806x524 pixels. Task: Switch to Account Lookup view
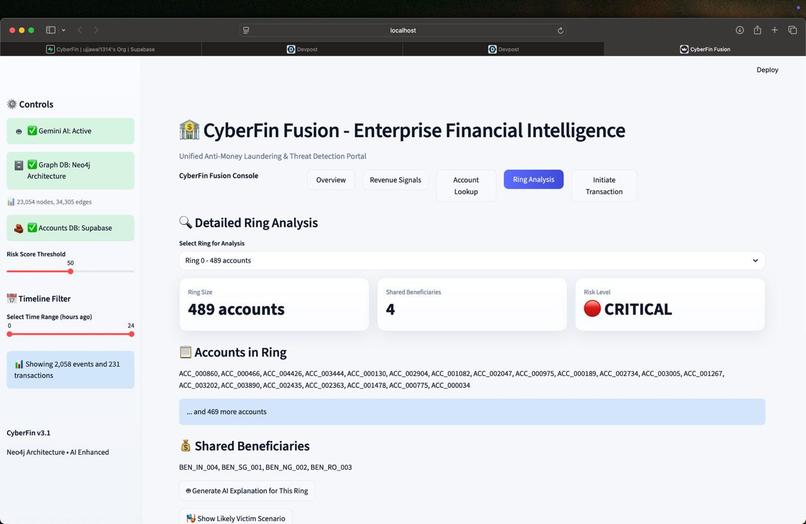coord(466,186)
